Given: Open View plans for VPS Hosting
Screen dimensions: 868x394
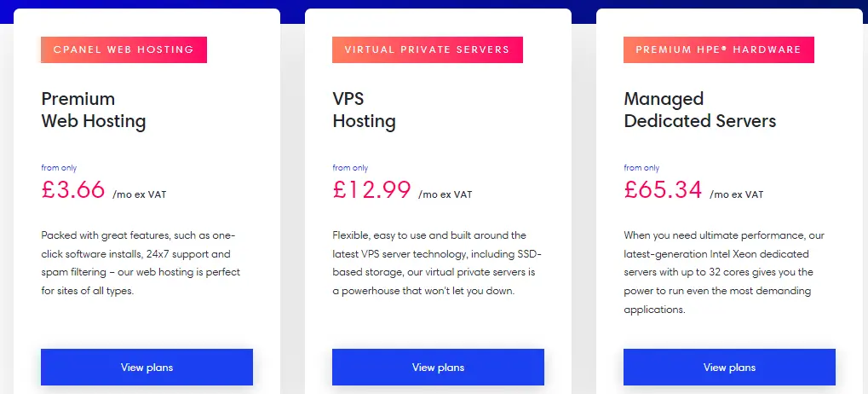Looking at the screenshot, I should tap(438, 367).
